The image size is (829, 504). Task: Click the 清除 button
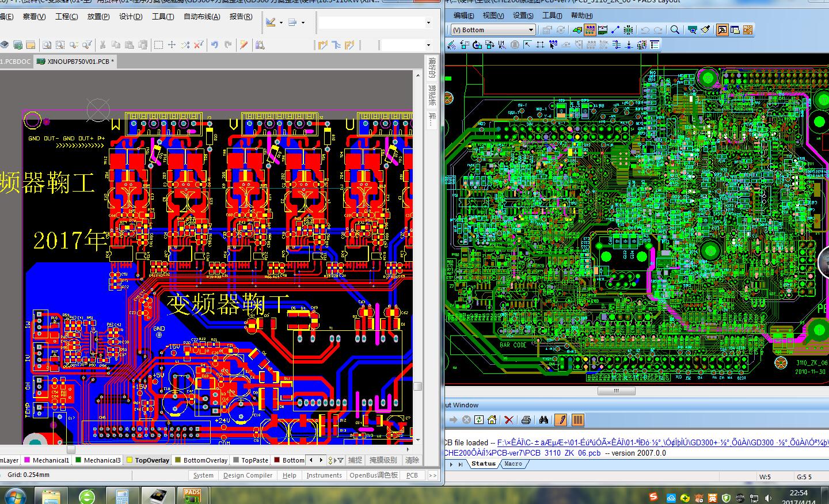pyautogui.click(x=412, y=460)
